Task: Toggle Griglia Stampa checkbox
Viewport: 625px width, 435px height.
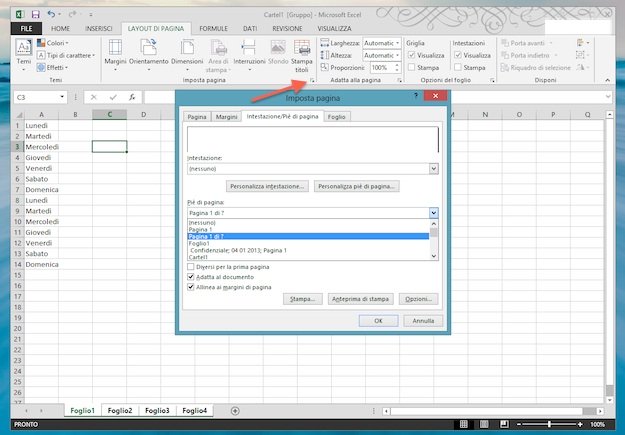Action: tap(412, 67)
